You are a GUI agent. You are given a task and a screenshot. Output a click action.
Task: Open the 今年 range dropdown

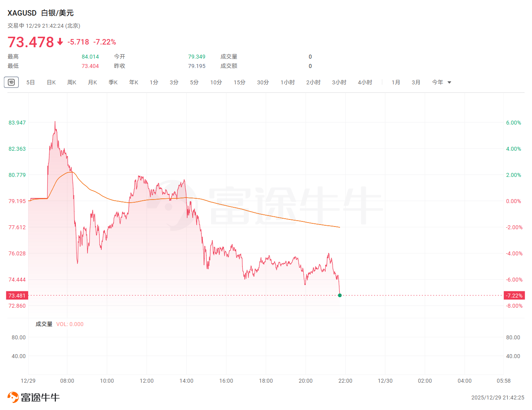pos(441,82)
